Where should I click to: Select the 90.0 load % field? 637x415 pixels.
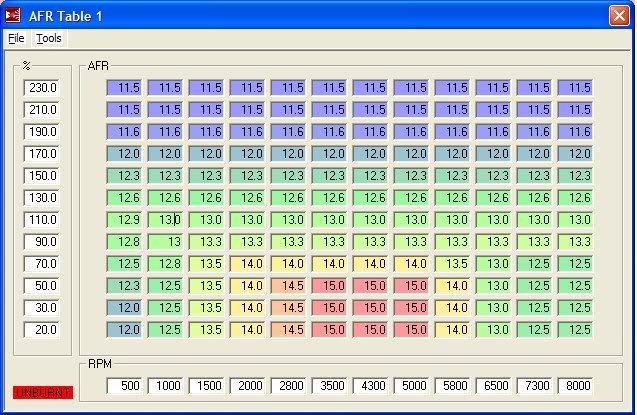41,242
